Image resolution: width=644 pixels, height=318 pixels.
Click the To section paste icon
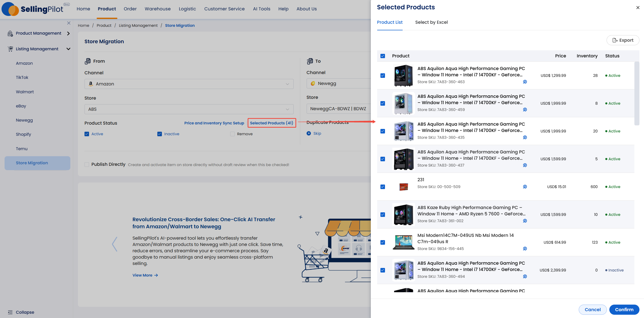click(310, 61)
